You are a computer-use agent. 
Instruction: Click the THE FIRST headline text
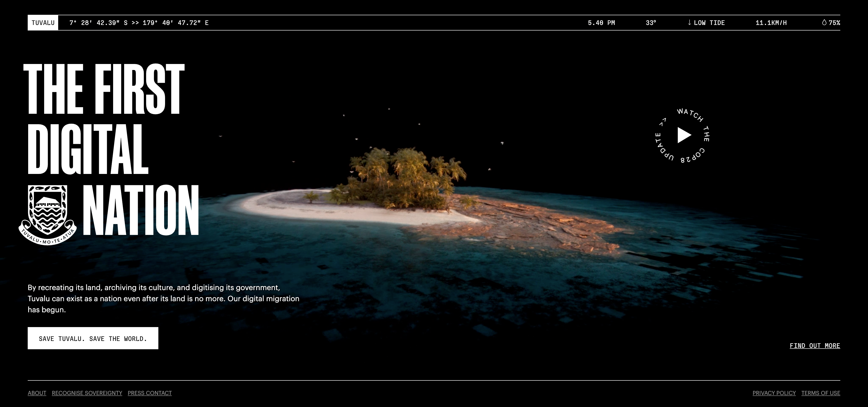pyautogui.click(x=104, y=89)
